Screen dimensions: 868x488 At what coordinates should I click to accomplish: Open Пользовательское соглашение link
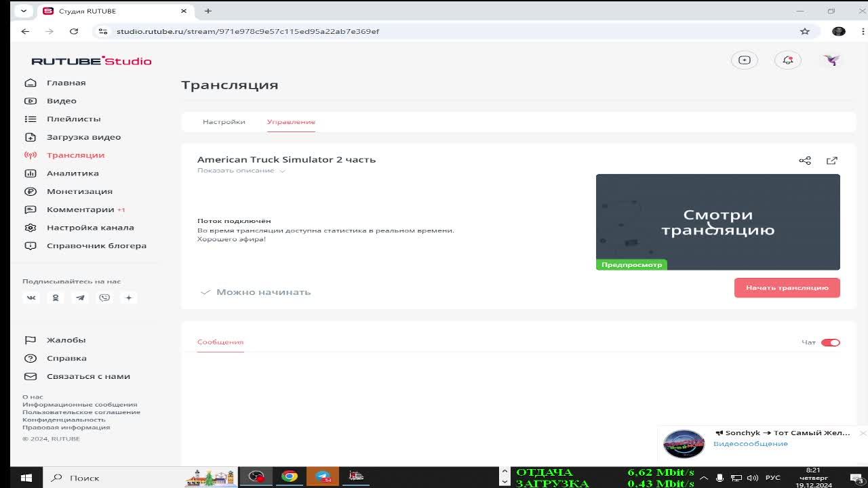pos(81,412)
